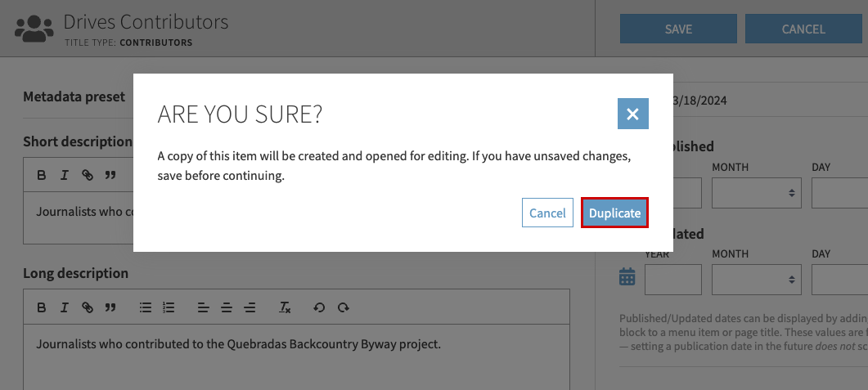This screenshot has height=390, width=868.
Task: Insert bulleted list in Long description
Action: tap(146, 307)
